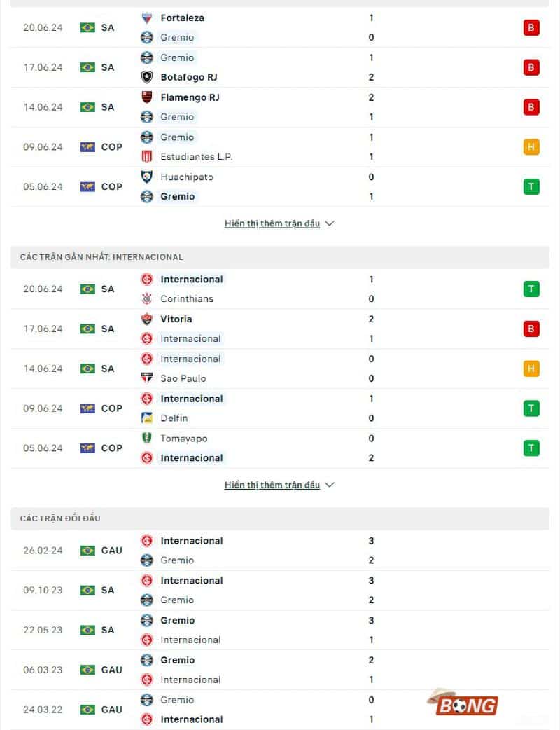The image size is (560, 730).
Task: Click the Fortaleza team logo
Action: tap(147, 18)
